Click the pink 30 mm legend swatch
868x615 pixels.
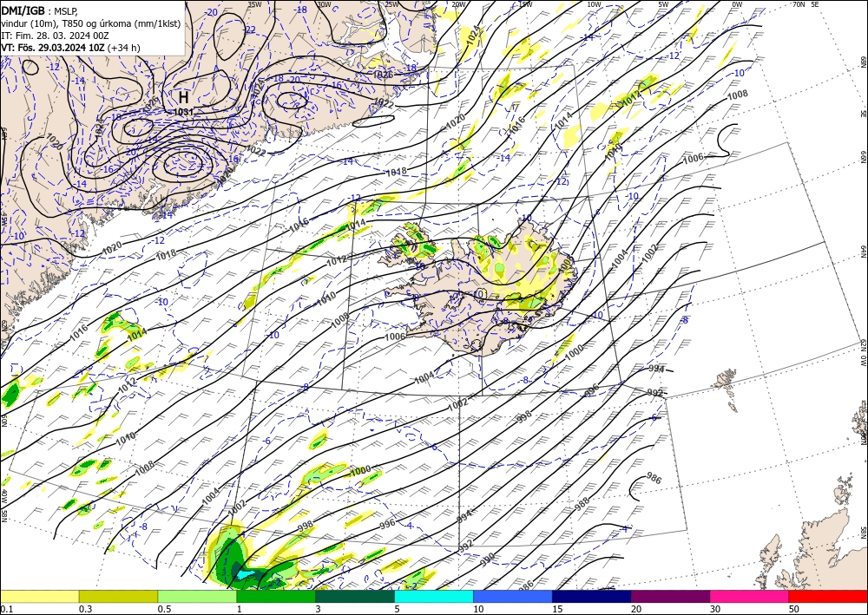pos(750,596)
